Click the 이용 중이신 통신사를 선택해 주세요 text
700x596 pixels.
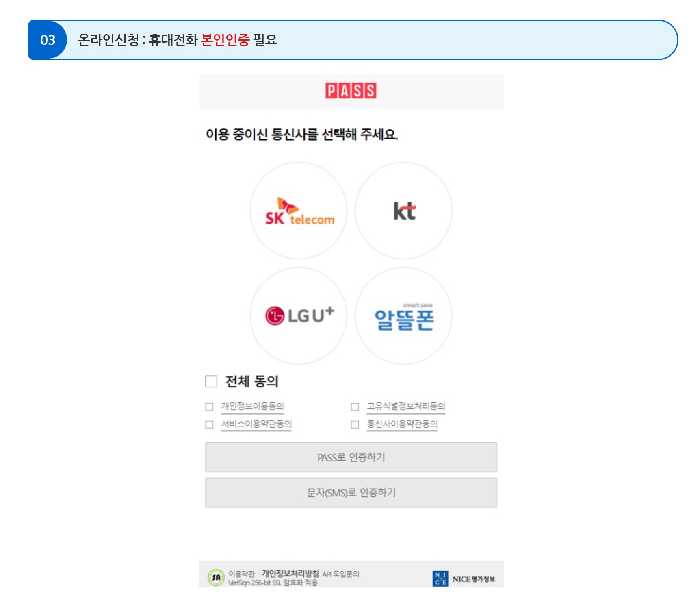(x=302, y=134)
